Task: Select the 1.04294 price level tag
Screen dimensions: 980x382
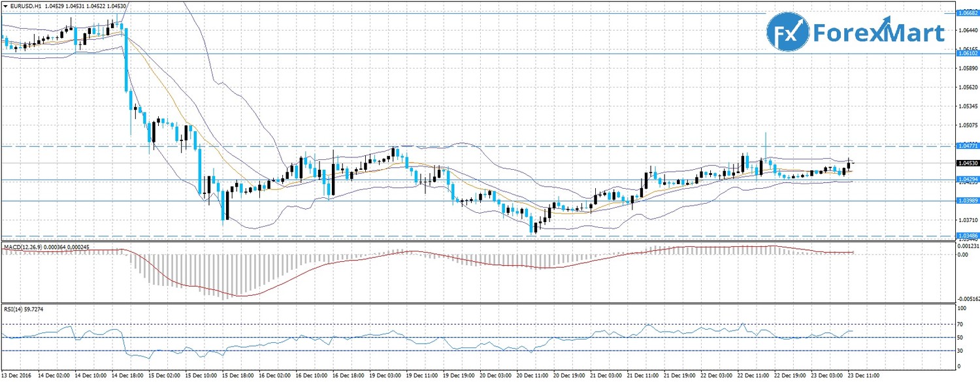Action: [967, 179]
